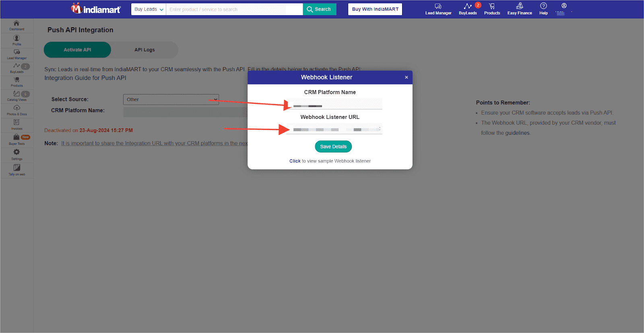Viewport: 644px width, 333px height.
Task: Open Catalog Views in sidebar
Action: pos(17,96)
